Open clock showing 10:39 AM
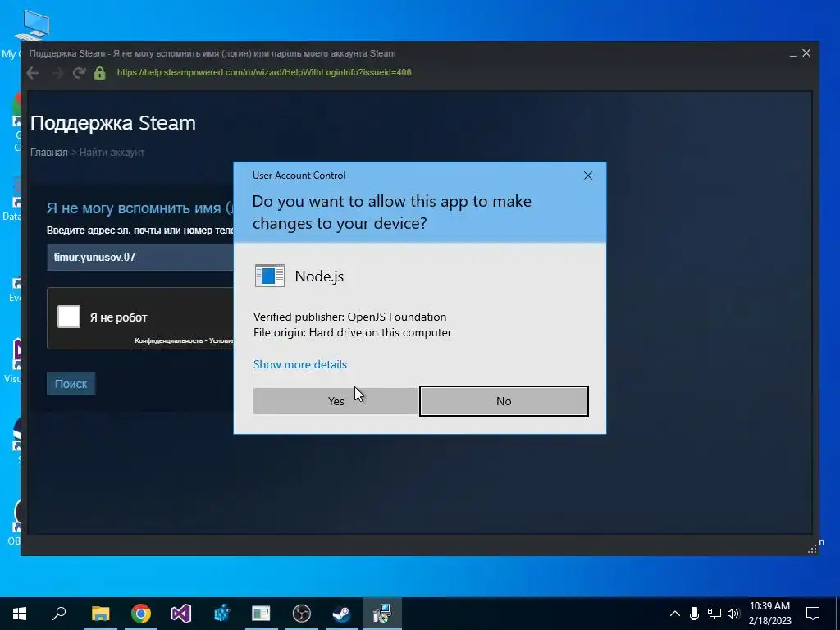This screenshot has width=840, height=630. click(x=769, y=614)
